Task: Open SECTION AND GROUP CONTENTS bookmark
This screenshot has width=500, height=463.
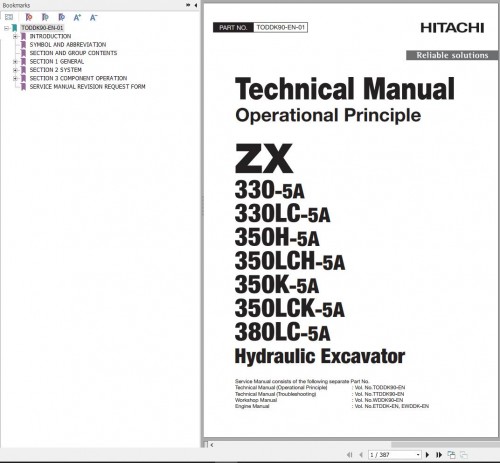Action: click(x=73, y=53)
